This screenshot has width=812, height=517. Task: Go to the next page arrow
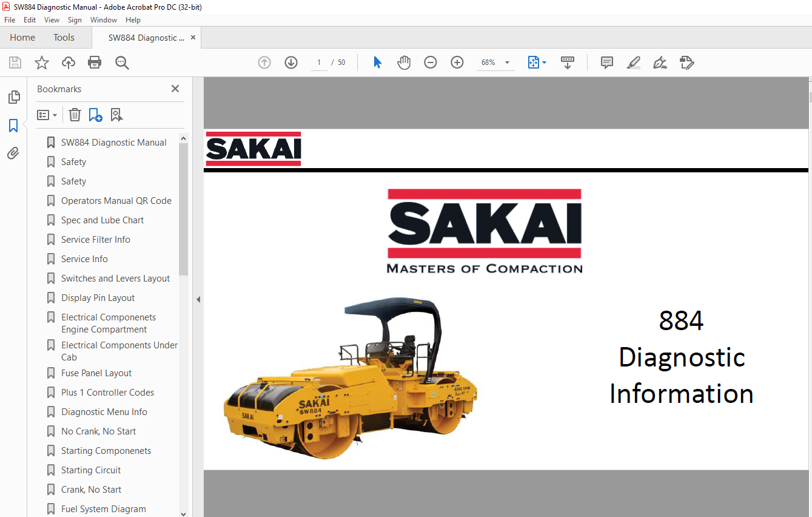[291, 63]
